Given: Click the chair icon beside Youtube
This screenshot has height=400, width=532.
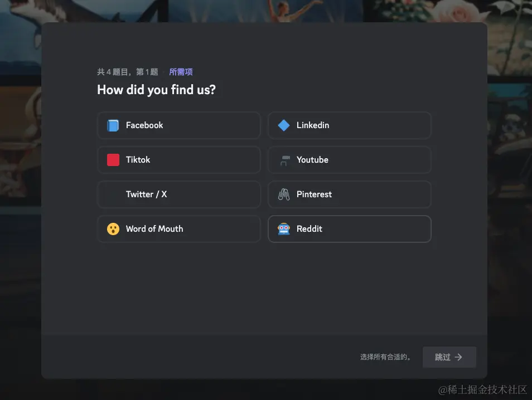Looking at the screenshot, I should click(284, 160).
